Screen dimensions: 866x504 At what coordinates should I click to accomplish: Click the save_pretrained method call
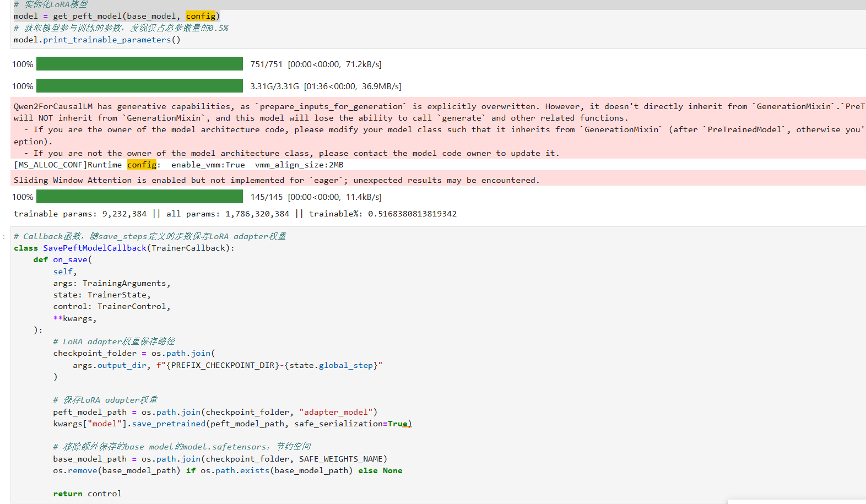(169, 424)
